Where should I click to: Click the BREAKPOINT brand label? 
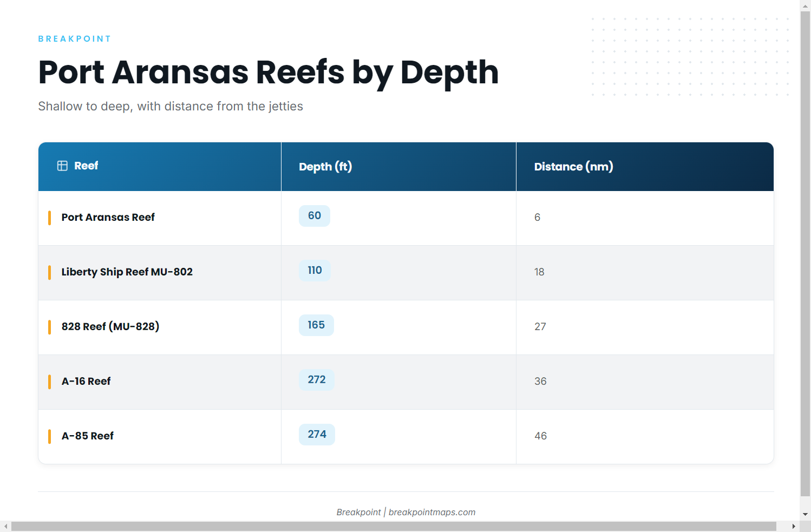(x=75, y=39)
